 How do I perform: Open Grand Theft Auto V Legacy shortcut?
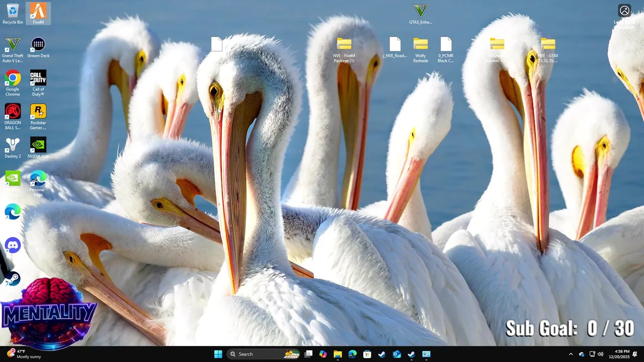tap(13, 50)
